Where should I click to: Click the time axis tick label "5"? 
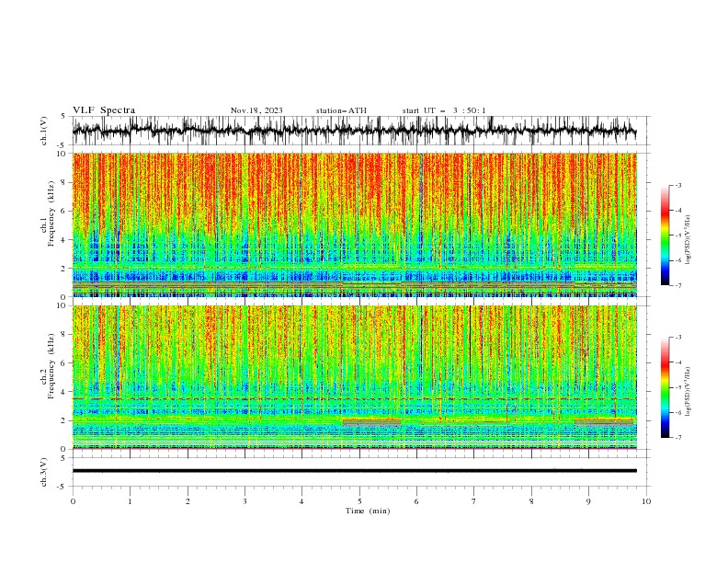coord(359,501)
